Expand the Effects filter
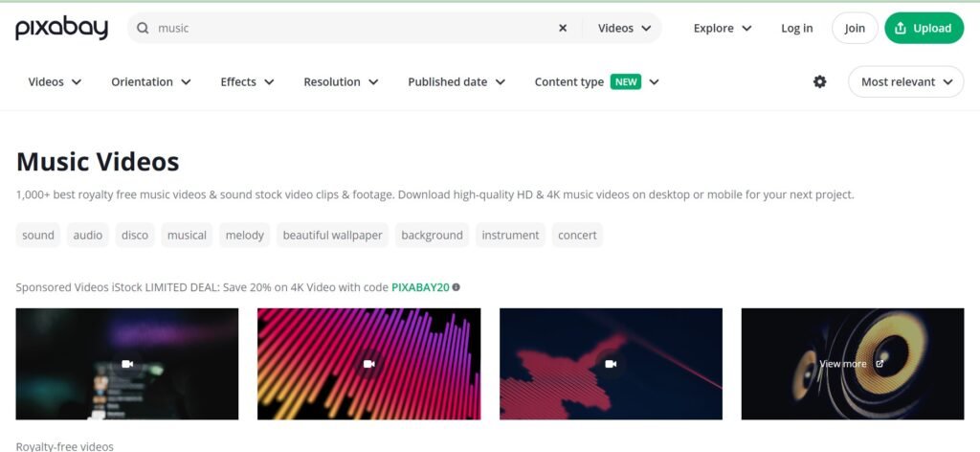980x452 pixels. tap(248, 82)
